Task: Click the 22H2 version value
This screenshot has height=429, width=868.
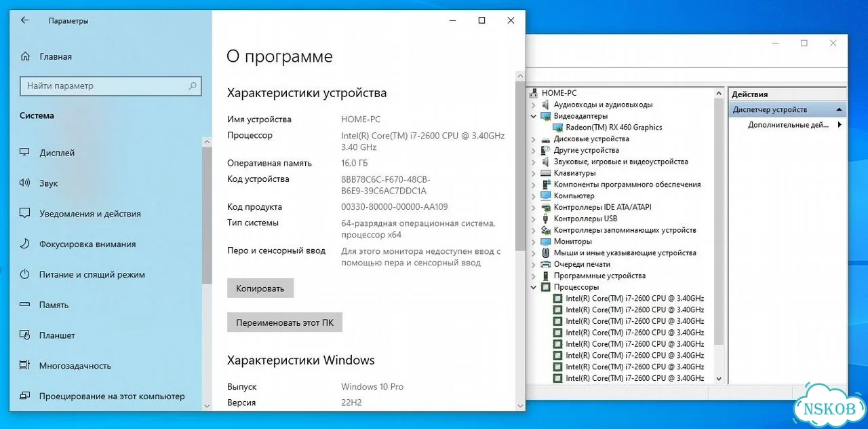Action: 351,403
